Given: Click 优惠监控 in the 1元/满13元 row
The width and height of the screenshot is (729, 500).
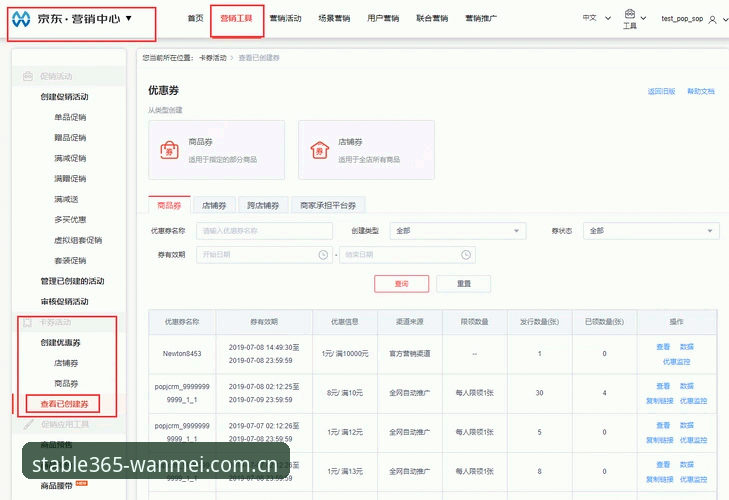Looking at the screenshot, I should point(693,479).
